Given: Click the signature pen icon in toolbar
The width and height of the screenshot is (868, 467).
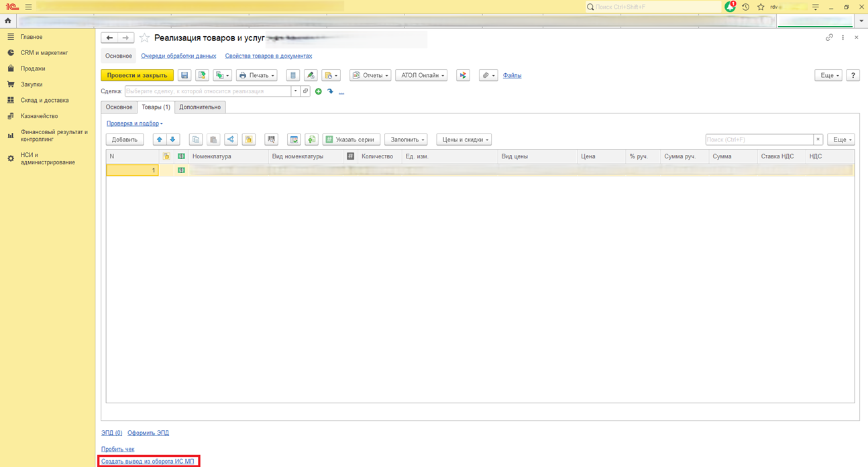Looking at the screenshot, I should 311,75.
